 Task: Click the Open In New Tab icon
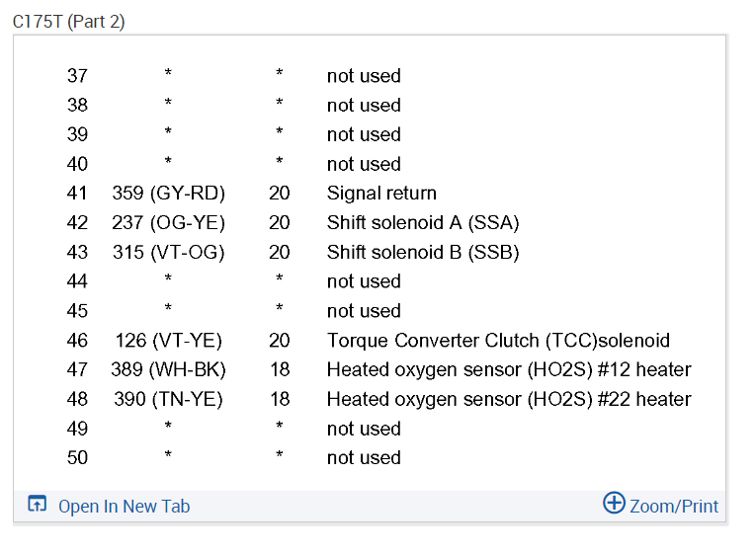pyautogui.click(x=37, y=505)
